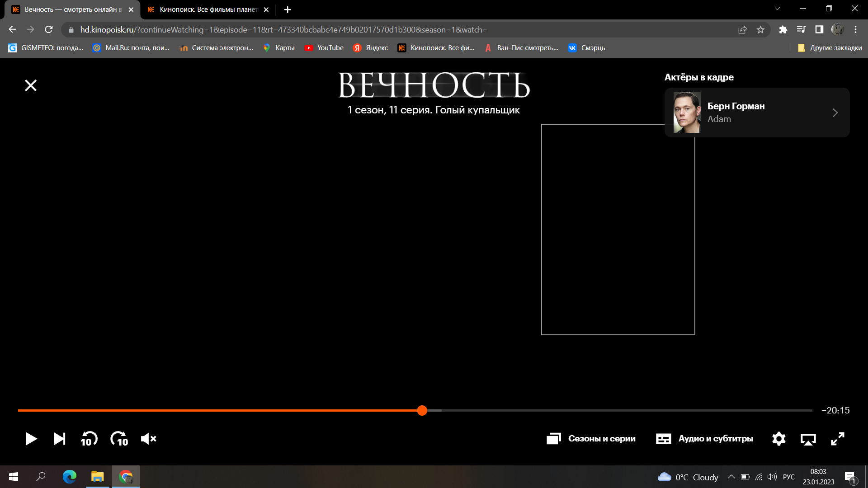Image resolution: width=868 pixels, height=488 pixels.
Task: Unmute the player sound
Action: click(149, 439)
